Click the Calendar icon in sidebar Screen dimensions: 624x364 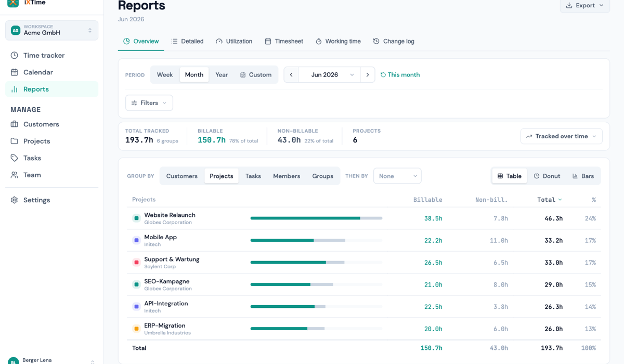point(15,72)
